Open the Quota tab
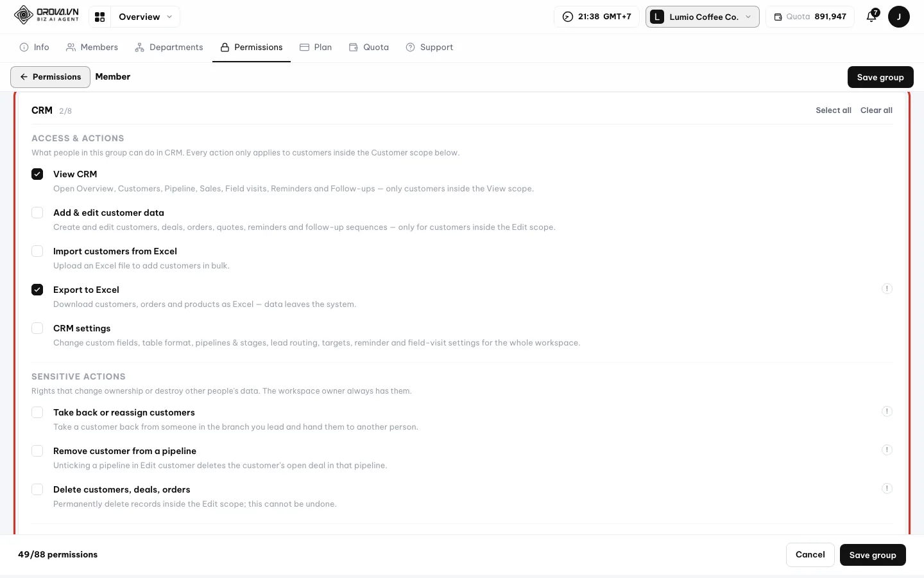This screenshot has height=578, width=924. click(369, 48)
